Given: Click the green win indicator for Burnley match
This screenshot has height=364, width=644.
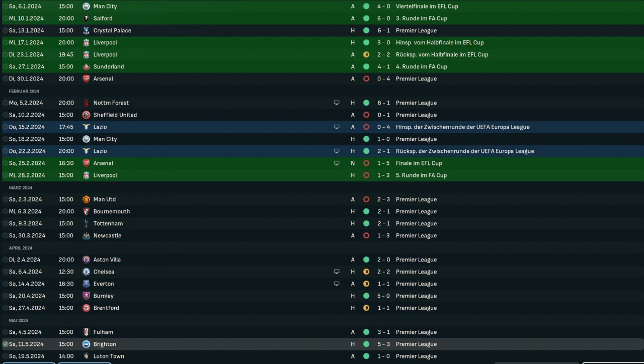Looking at the screenshot, I should coord(366,296).
